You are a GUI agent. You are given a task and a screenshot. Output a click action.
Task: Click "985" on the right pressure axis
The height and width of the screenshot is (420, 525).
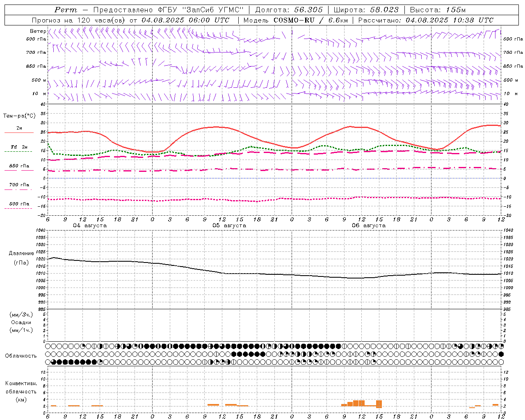point(508,309)
